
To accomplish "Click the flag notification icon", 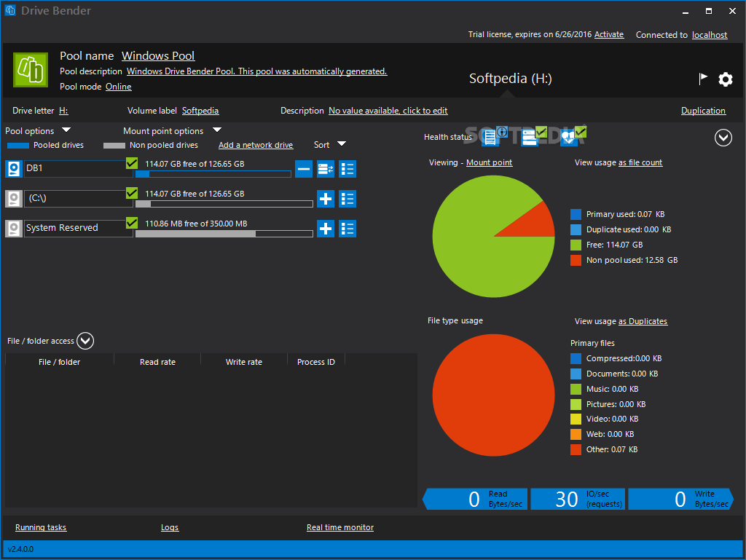I will click(x=703, y=79).
